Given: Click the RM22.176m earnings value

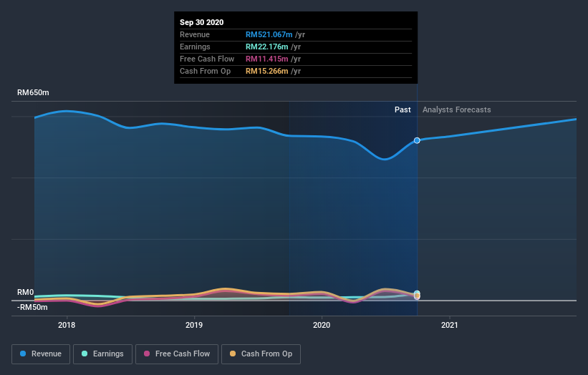Looking at the screenshot, I should coord(267,47).
